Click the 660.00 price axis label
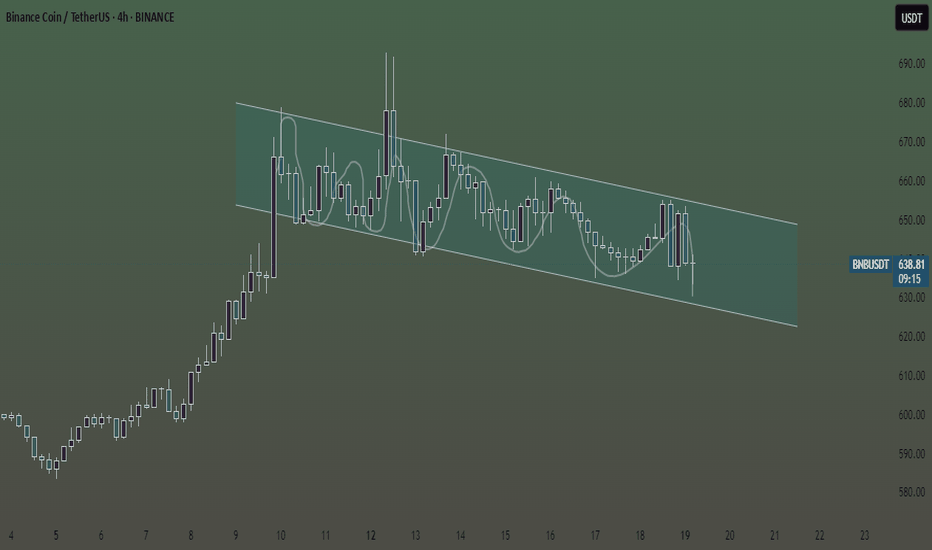This screenshot has width=932, height=550. point(911,181)
